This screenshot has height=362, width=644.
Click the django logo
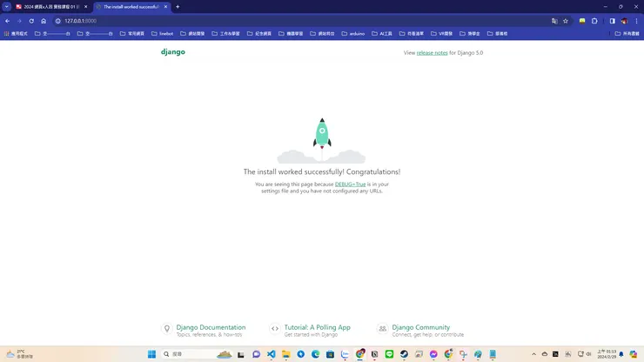[x=173, y=51]
